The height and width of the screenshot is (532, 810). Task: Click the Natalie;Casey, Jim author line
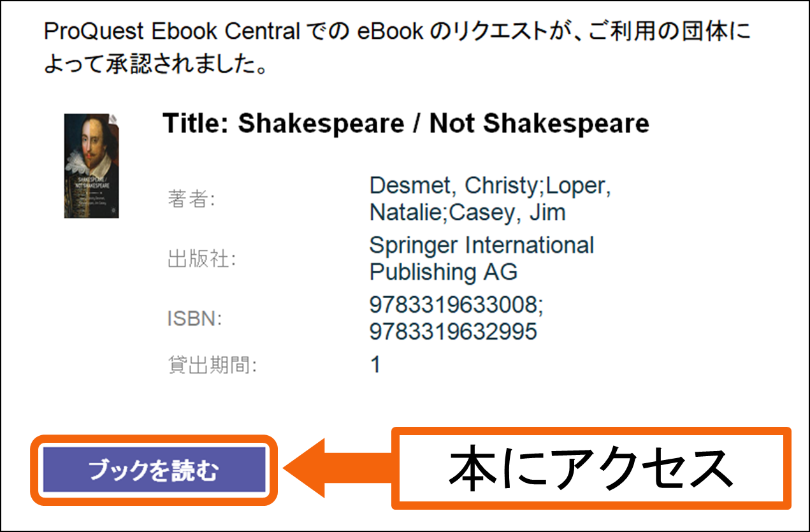pyautogui.click(x=467, y=212)
